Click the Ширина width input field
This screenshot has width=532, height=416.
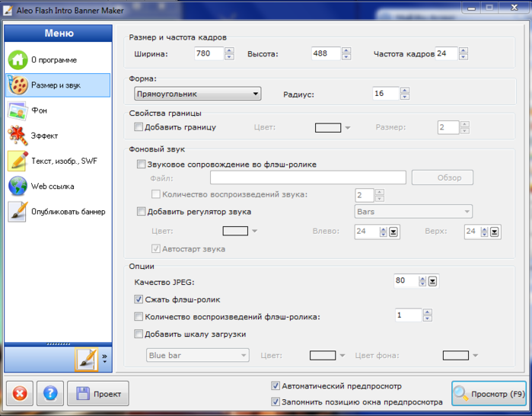(x=209, y=53)
